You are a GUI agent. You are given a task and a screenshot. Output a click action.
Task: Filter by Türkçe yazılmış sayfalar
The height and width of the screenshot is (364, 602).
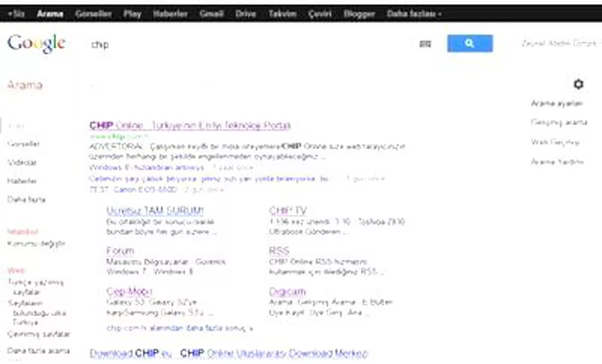pos(35,287)
